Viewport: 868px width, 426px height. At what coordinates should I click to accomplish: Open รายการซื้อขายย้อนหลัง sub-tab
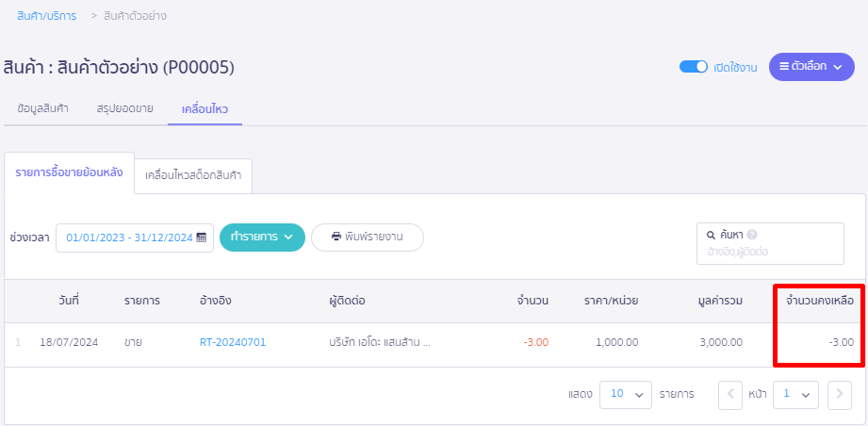tap(69, 172)
